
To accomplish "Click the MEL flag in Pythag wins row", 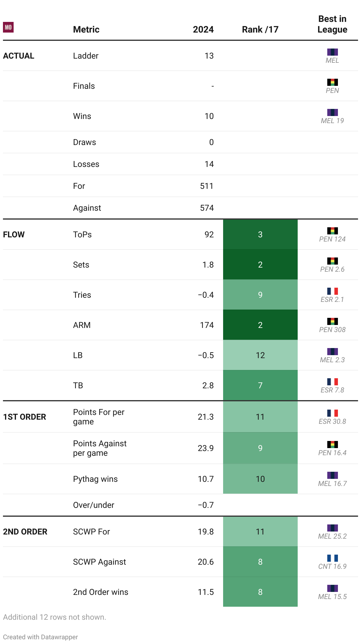I will pos(332,475).
